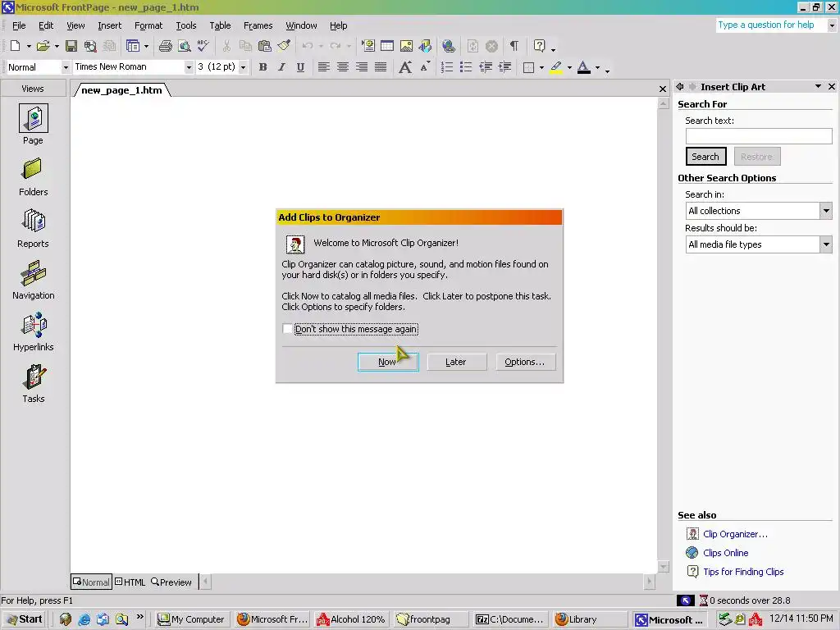Click the Insert Hyperlink globe icon
Viewport: 840px width, 630px height.
(x=449, y=46)
